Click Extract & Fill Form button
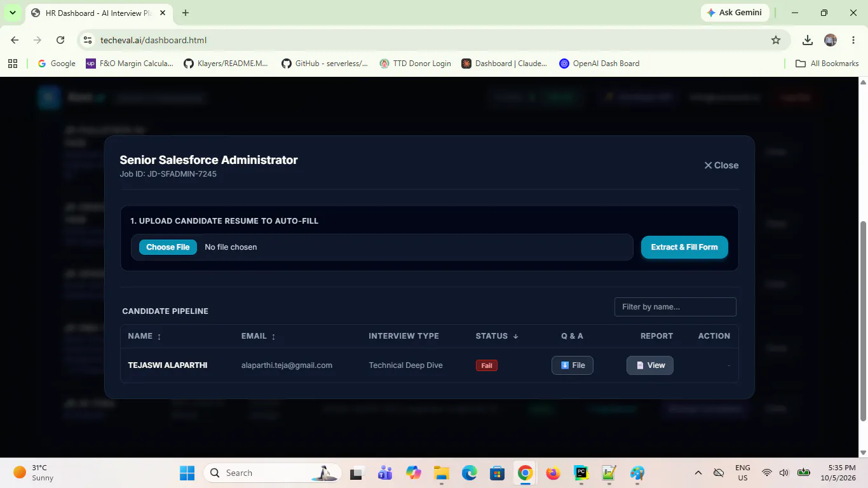 point(684,247)
